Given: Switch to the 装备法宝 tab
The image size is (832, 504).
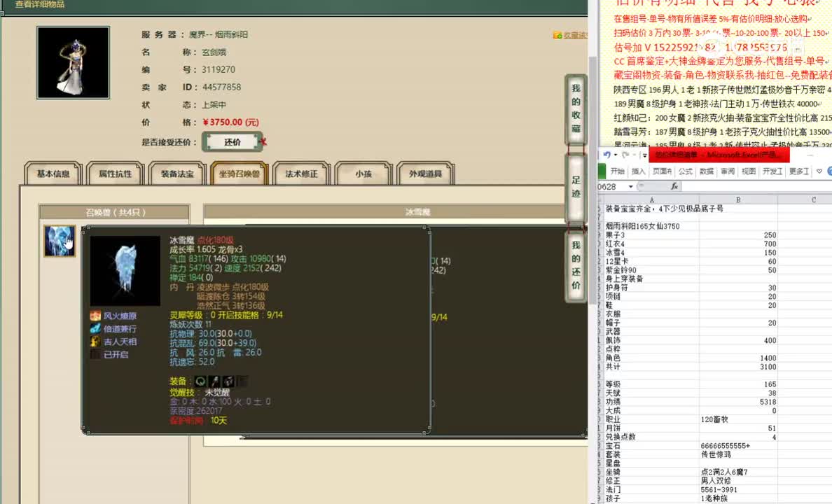Looking at the screenshot, I should 177,174.
